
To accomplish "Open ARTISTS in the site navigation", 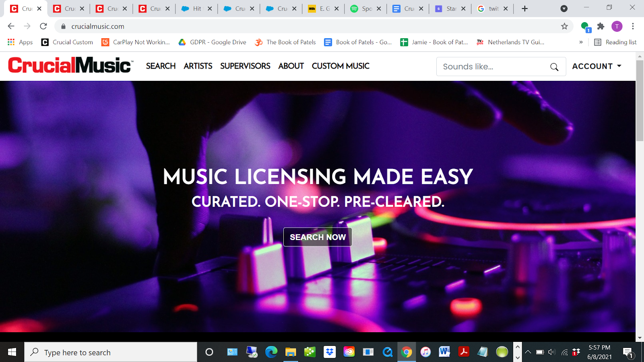I will (198, 66).
